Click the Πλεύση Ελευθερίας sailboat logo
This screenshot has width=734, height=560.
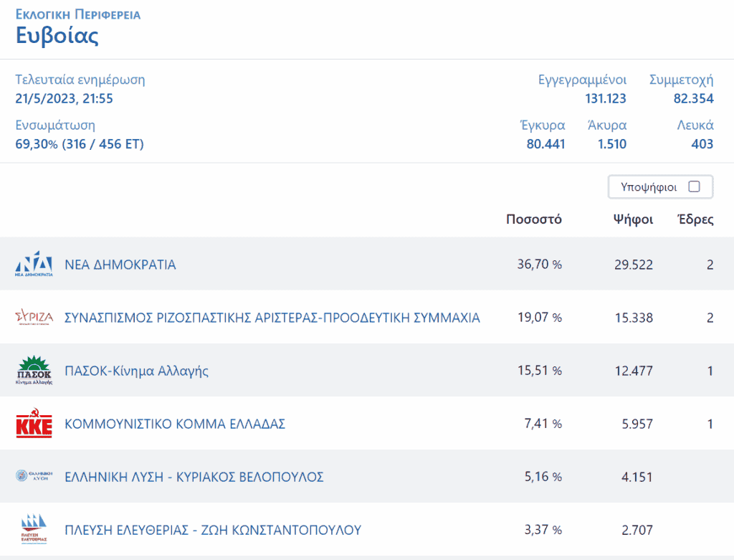tap(34, 530)
